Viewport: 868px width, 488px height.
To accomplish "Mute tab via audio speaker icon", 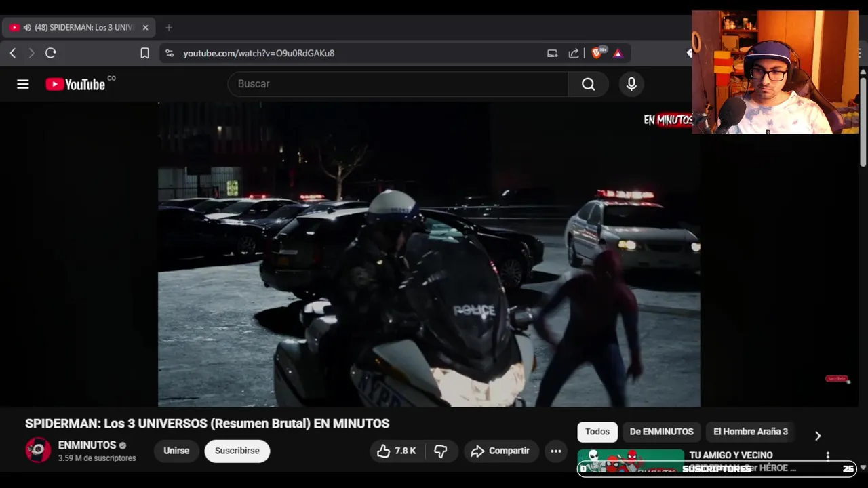I will [27, 28].
